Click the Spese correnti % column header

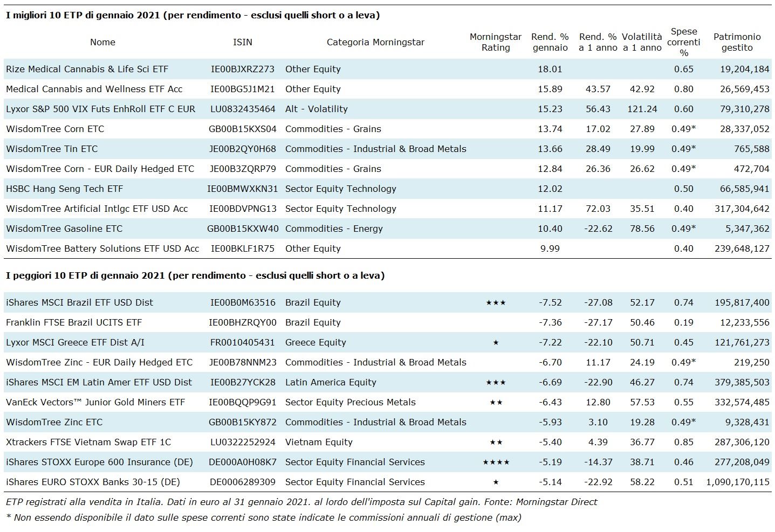click(684, 42)
